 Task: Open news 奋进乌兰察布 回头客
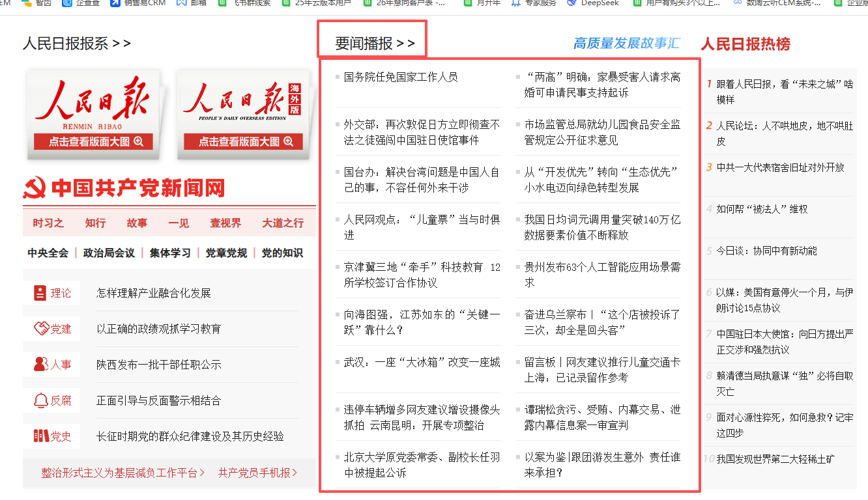(x=602, y=322)
